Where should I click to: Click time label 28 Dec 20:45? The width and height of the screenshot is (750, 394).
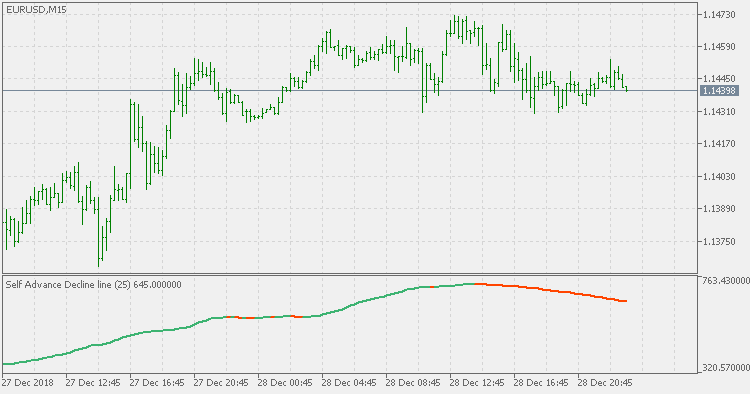tap(606, 383)
